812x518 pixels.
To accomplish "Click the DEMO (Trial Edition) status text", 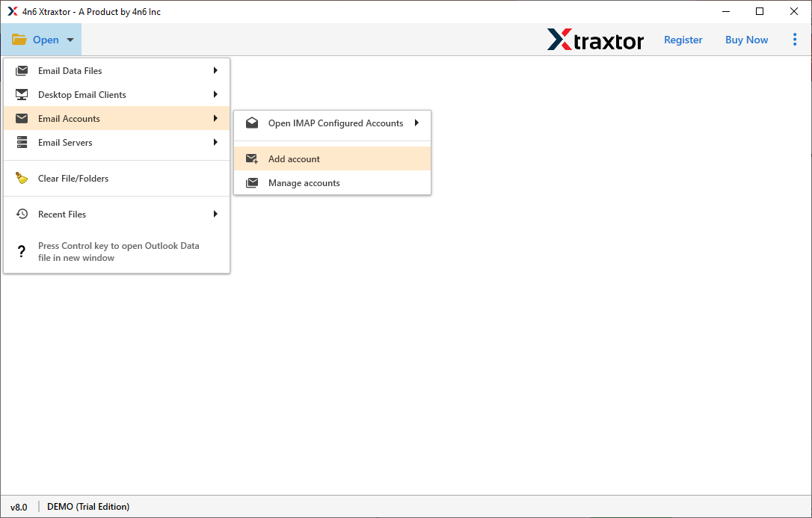I will coord(87,506).
